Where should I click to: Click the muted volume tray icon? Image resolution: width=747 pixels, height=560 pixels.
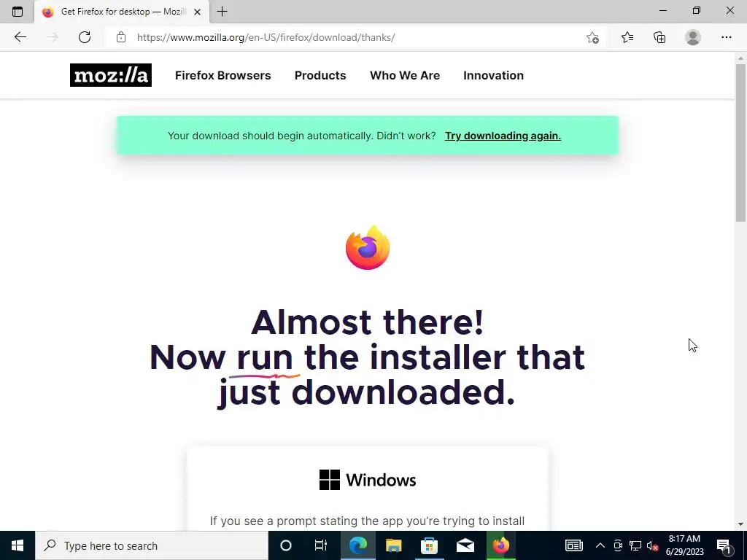coord(653,546)
